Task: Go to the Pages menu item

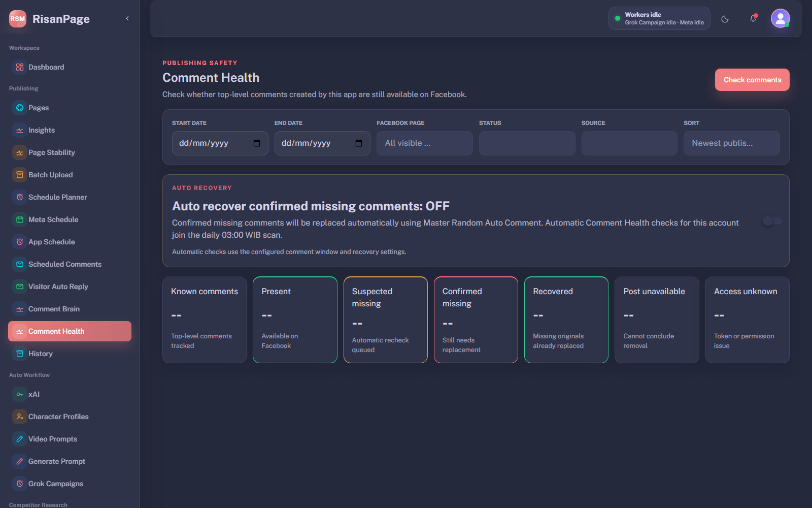Action: point(70,108)
